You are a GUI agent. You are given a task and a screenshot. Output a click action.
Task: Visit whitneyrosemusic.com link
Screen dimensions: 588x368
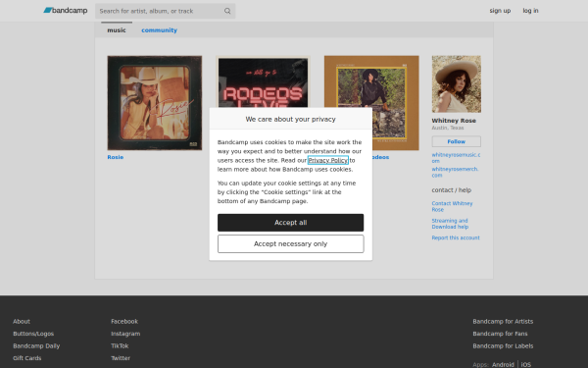pyautogui.click(x=456, y=157)
